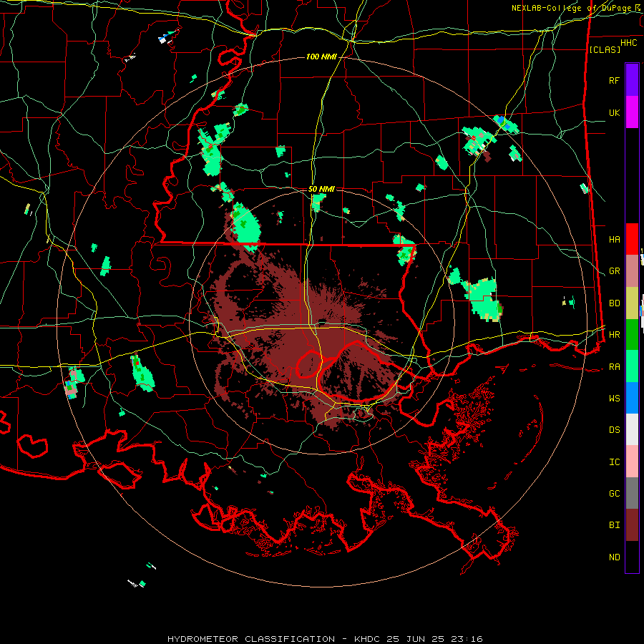Click the "25 JUN 25" date in caption
Viewport: 644px width, 644px height.
414,639
